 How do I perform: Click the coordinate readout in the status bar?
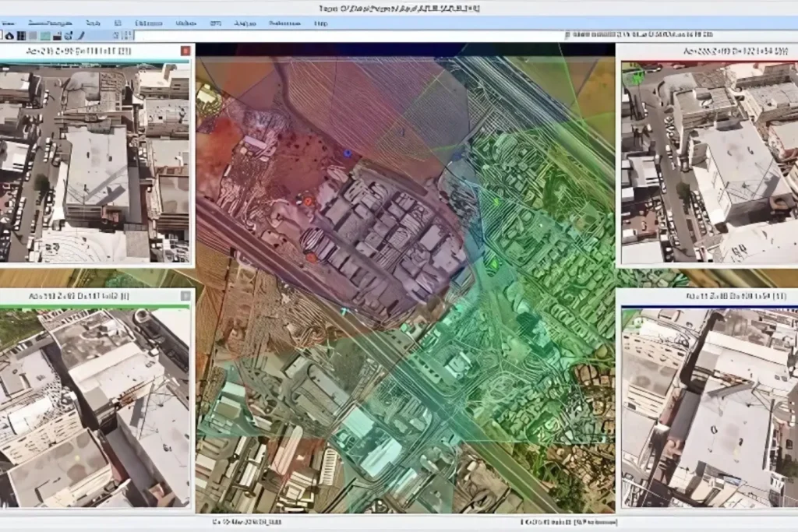click(x=569, y=521)
